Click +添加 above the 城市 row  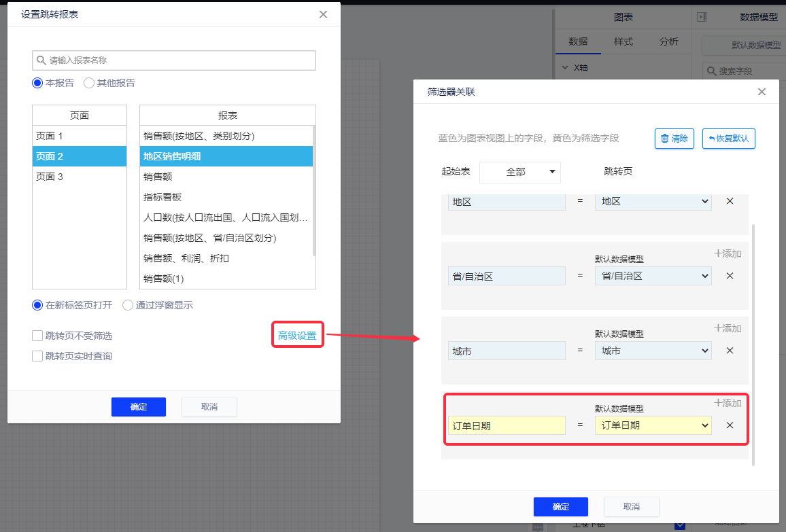point(728,328)
